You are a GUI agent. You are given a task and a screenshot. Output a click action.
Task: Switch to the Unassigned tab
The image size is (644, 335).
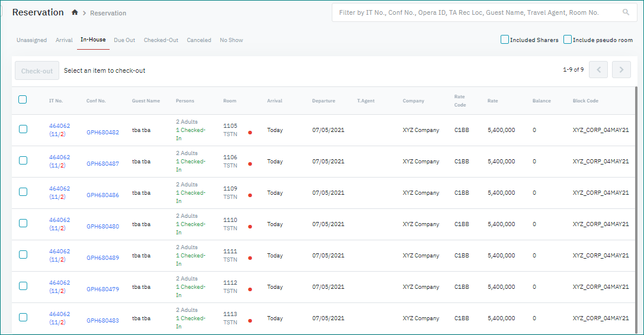tap(31, 40)
